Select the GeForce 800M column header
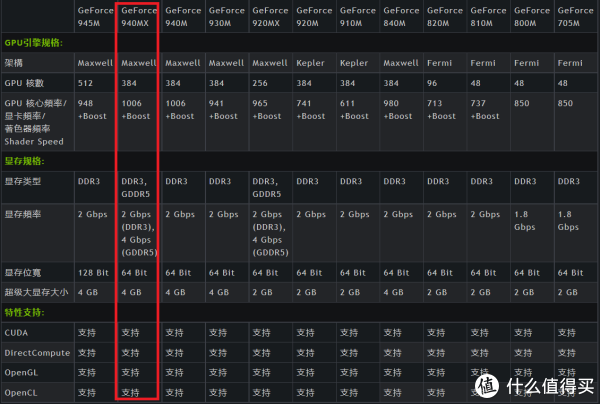 click(x=532, y=16)
